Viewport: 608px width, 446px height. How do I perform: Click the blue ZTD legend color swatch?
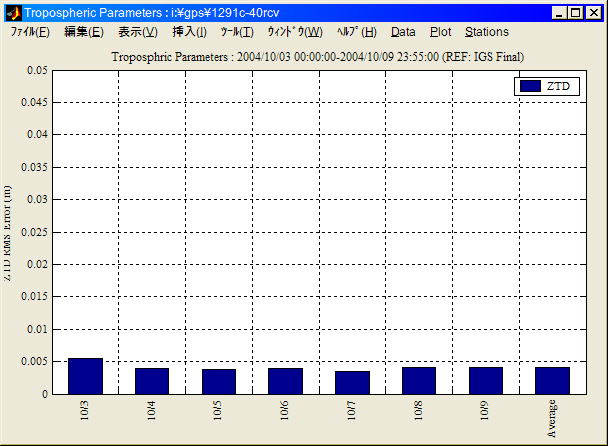pos(530,87)
